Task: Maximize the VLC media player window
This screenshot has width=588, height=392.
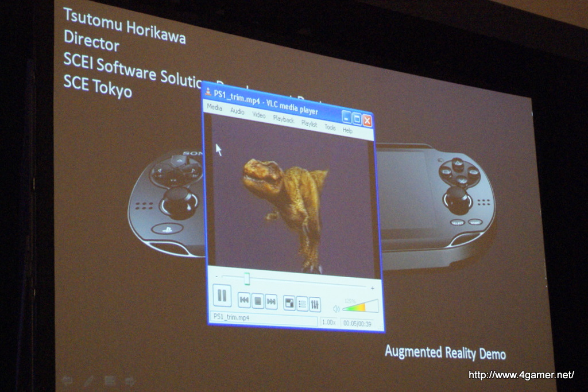Action: [x=357, y=119]
